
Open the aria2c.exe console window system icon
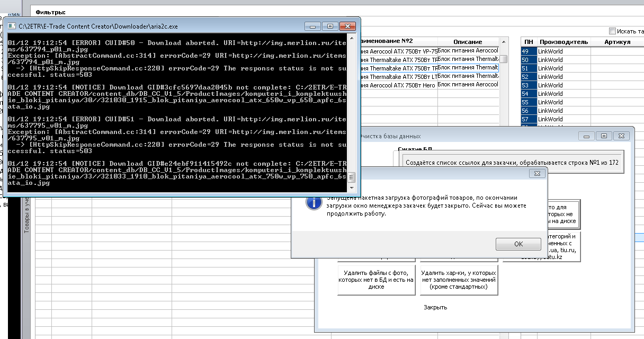point(11,26)
